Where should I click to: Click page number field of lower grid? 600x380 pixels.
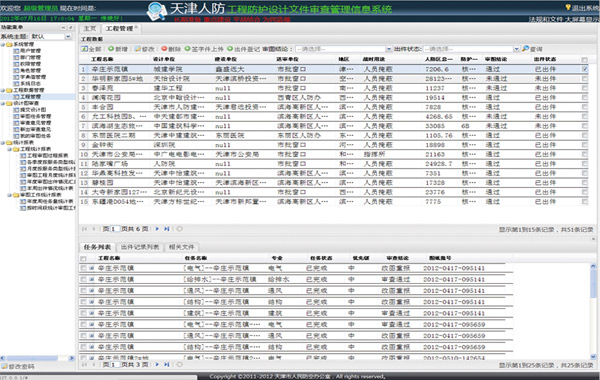click(x=114, y=364)
